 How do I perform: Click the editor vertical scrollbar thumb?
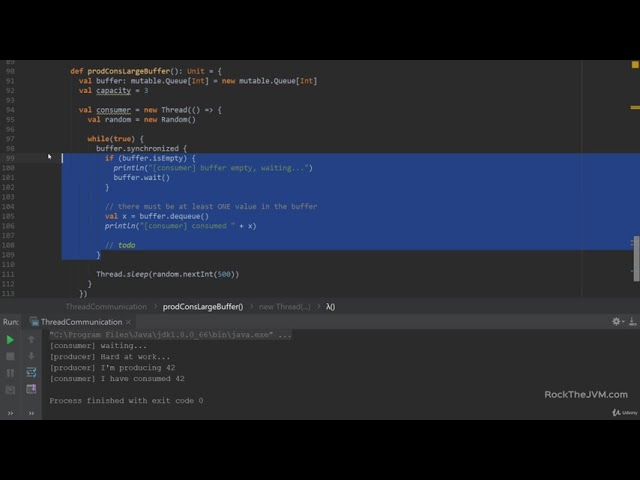(x=636, y=258)
